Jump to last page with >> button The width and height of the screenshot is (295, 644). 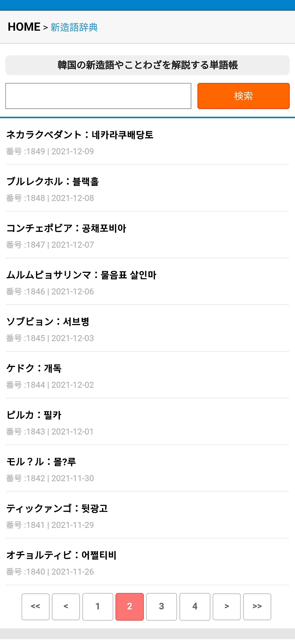[x=257, y=607]
